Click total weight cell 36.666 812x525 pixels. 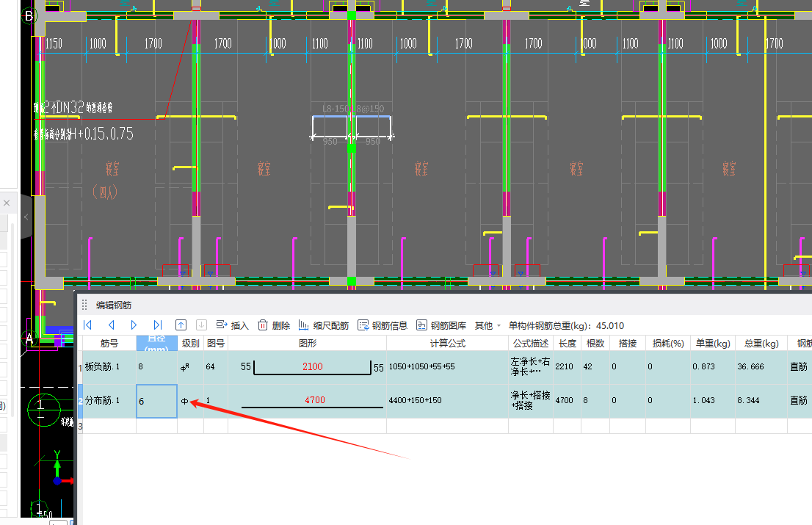(x=761, y=367)
